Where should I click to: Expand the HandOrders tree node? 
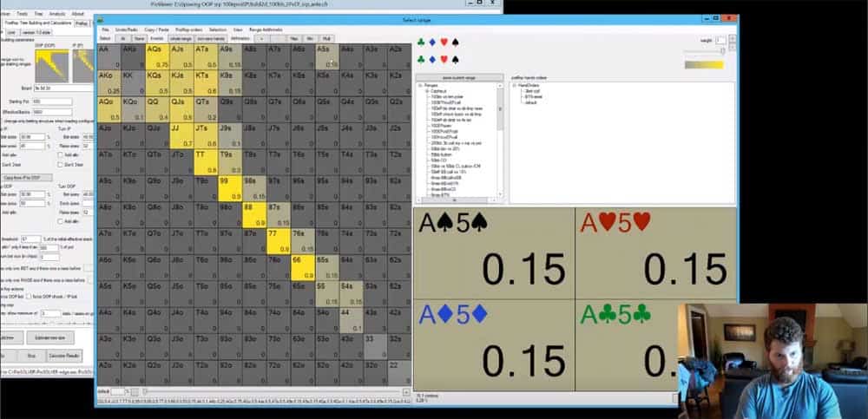[514, 86]
